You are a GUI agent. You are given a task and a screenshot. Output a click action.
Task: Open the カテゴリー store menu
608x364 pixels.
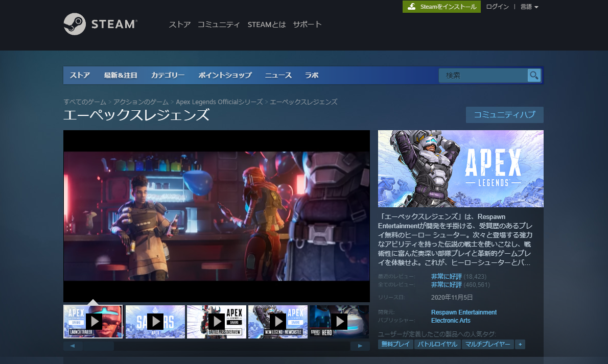coord(168,75)
